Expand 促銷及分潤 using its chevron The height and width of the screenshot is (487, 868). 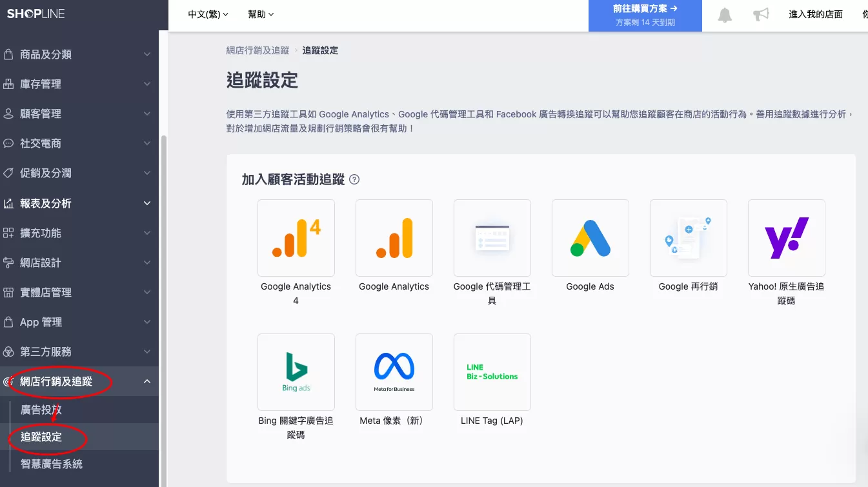[147, 173]
